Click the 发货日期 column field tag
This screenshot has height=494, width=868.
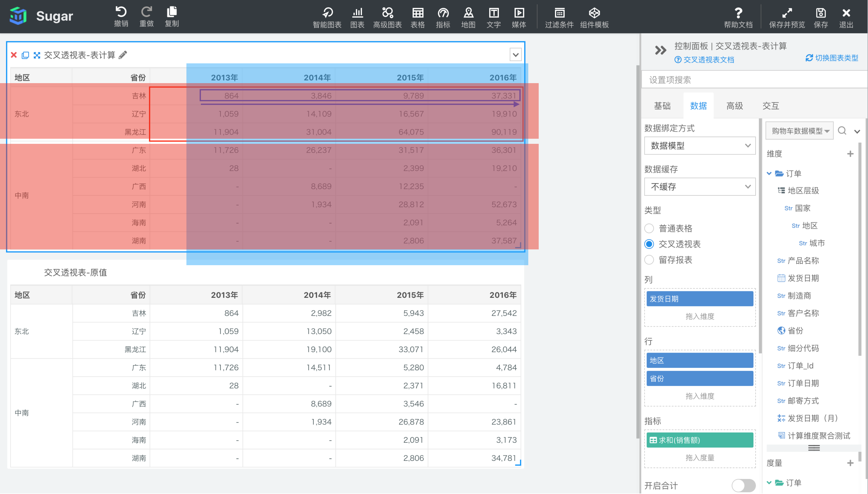[x=700, y=299]
